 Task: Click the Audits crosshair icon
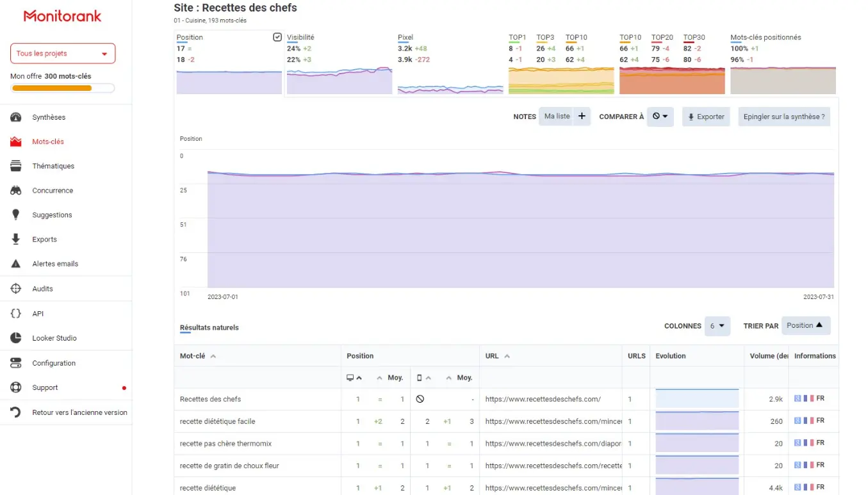(16, 289)
